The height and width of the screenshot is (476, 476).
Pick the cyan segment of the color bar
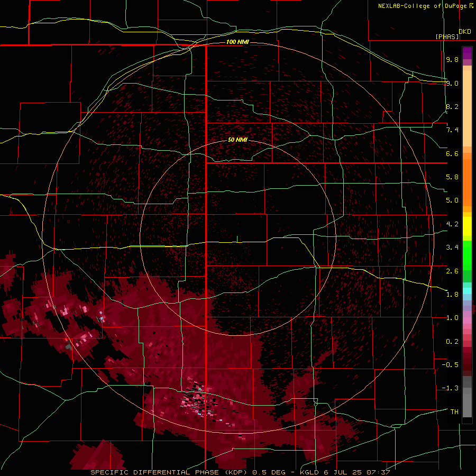[x=467, y=290]
